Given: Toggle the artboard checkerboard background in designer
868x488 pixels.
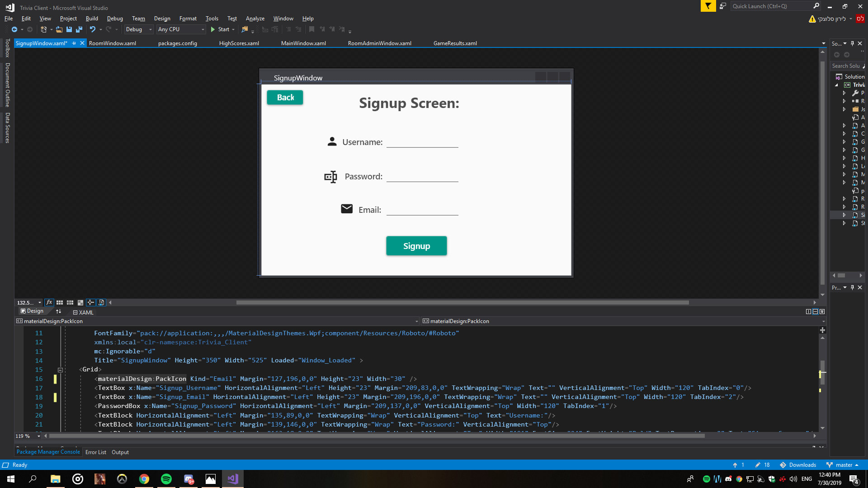Looking at the screenshot, I should click(80, 302).
